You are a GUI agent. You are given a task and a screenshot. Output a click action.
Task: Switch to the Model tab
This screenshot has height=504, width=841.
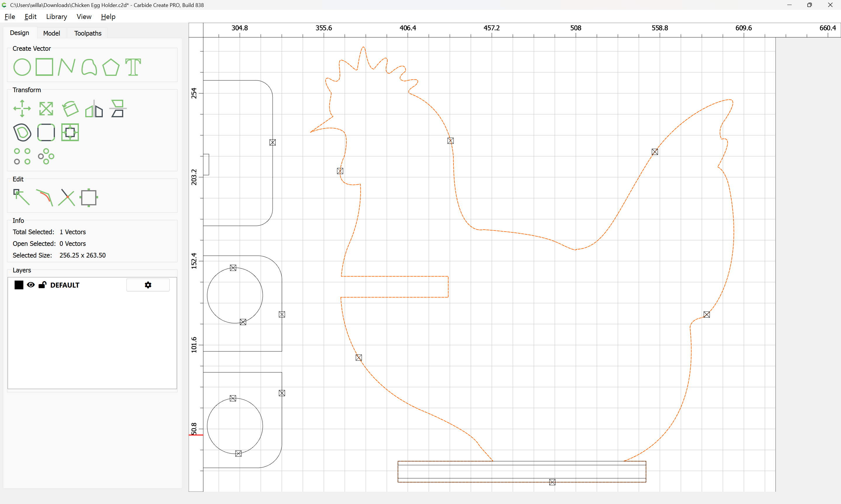click(51, 33)
